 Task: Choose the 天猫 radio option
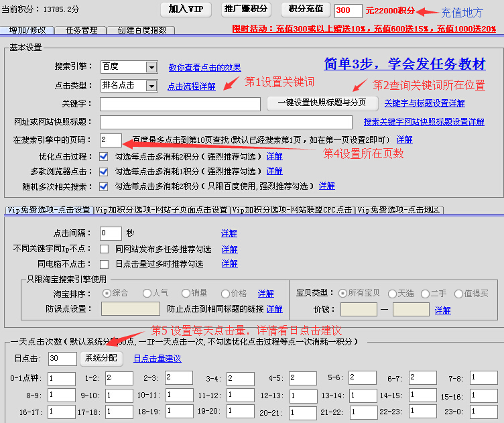392,294
